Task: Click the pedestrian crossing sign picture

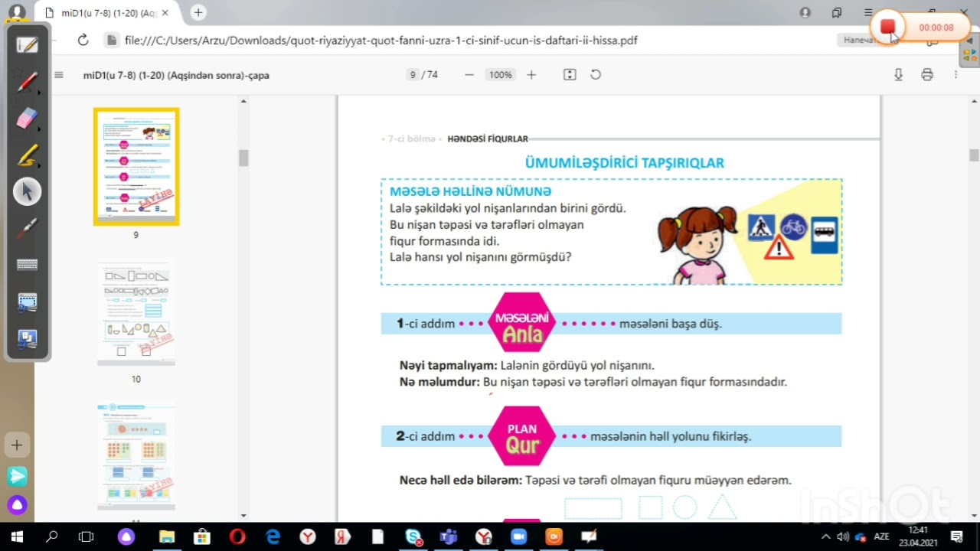Action: pyautogui.click(x=760, y=228)
